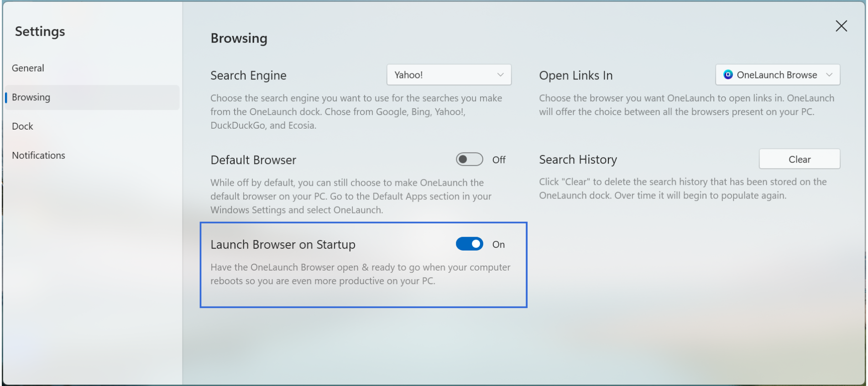Image resolution: width=868 pixels, height=386 pixels.
Task: Click the text about OneLaunch Browser on reboot
Action: point(361,274)
